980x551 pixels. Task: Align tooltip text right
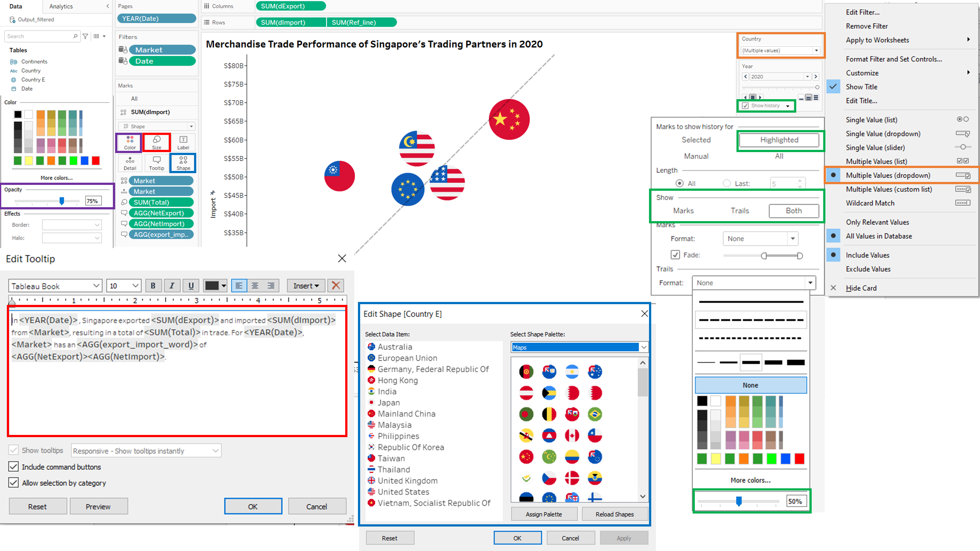271,286
